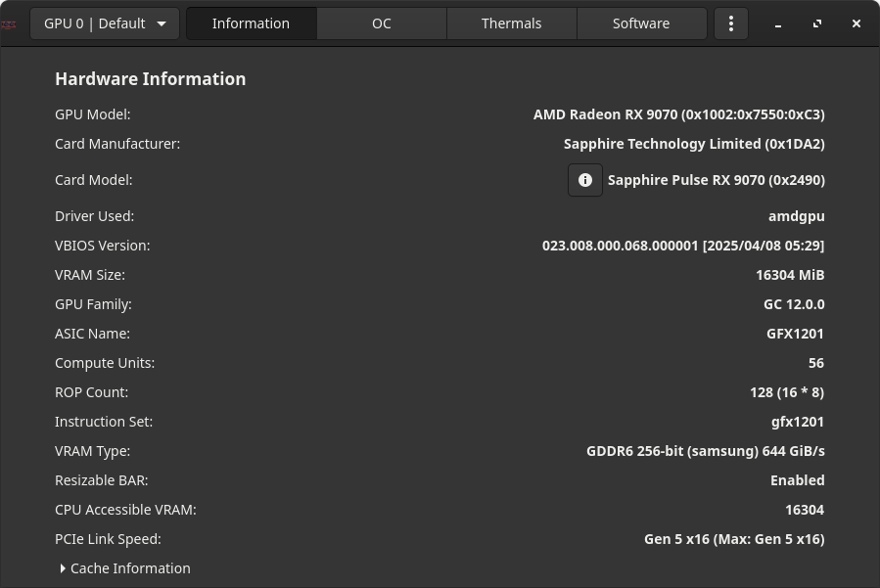The image size is (880, 588).
Task: Expand the Cache Information section
Action: [x=125, y=568]
